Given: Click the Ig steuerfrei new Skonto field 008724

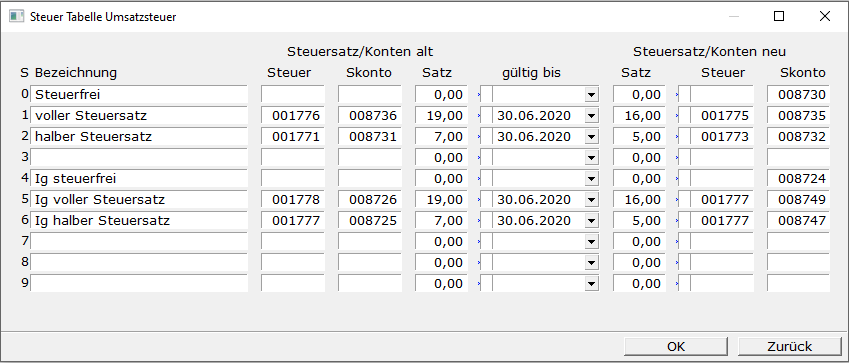Looking at the screenshot, I should [x=798, y=179].
